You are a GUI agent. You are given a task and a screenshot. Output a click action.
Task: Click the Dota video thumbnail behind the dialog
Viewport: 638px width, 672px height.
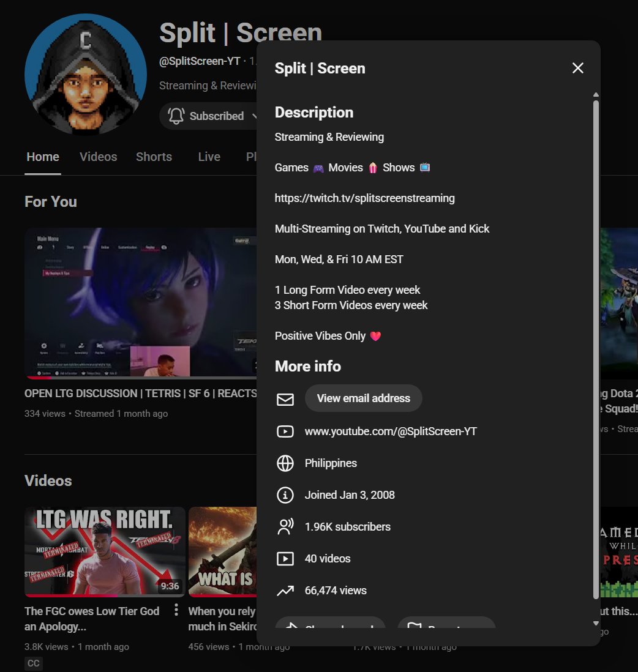point(619,304)
